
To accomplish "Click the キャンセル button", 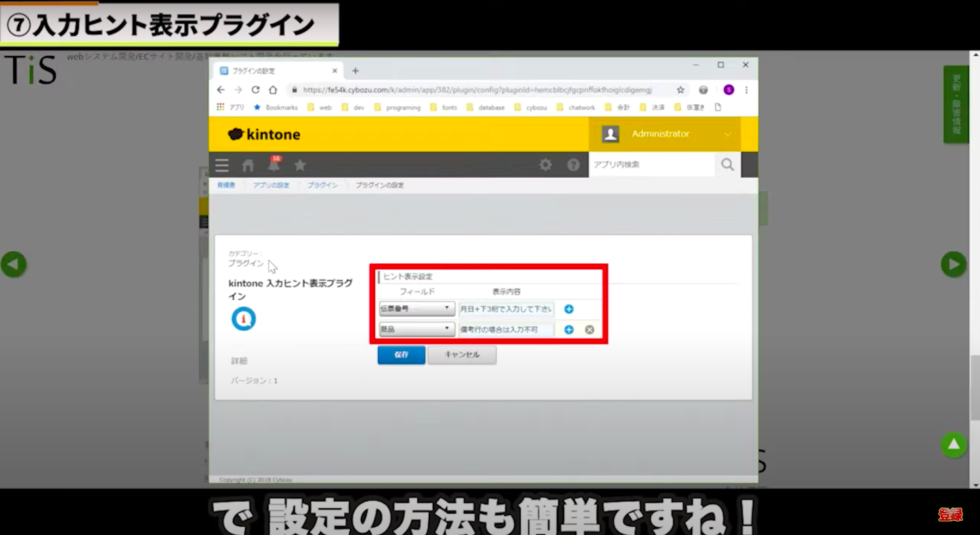I will 461,355.
